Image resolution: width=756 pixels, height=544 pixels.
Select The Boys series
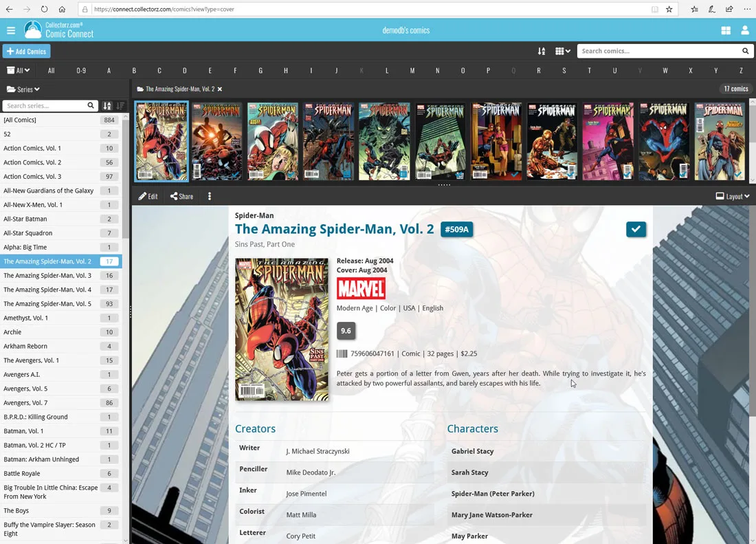click(x=60, y=511)
